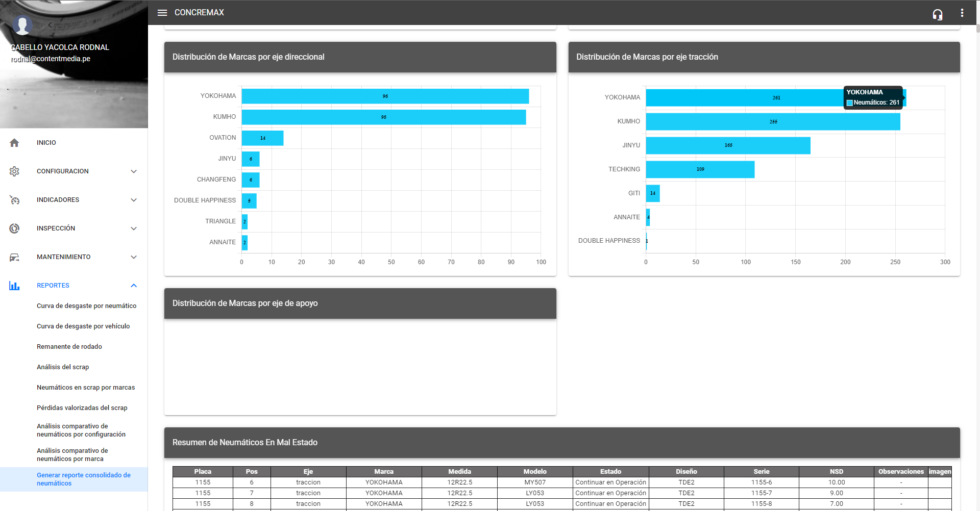Image resolution: width=980 pixels, height=511 pixels.
Task: Click the user avatar profile icon
Action: pyautogui.click(x=22, y=24)
